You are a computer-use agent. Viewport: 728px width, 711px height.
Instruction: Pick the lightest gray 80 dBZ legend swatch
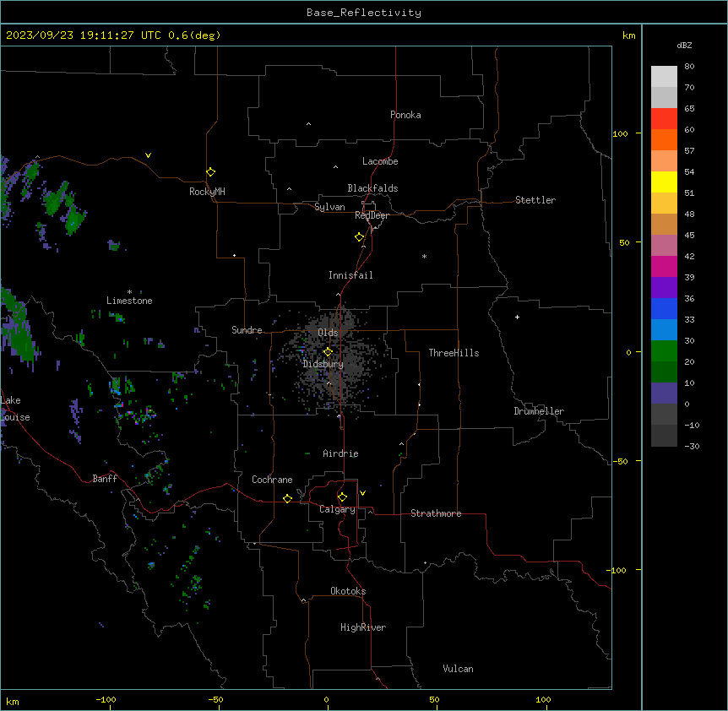pyautogui.click(x=664, y=76)
